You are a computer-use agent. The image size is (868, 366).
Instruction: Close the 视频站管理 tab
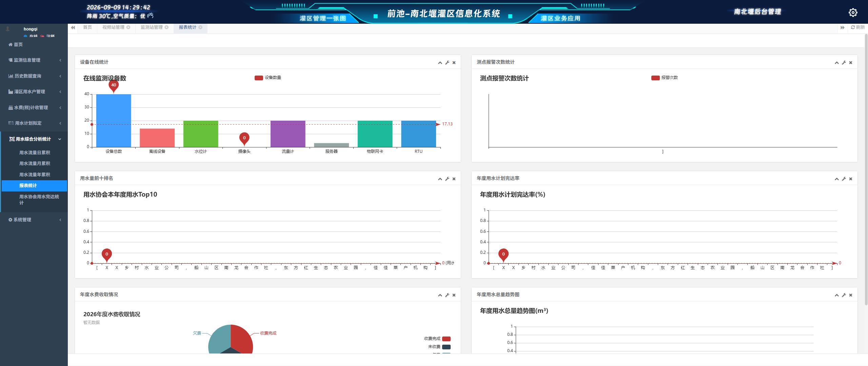coord(129,27)
